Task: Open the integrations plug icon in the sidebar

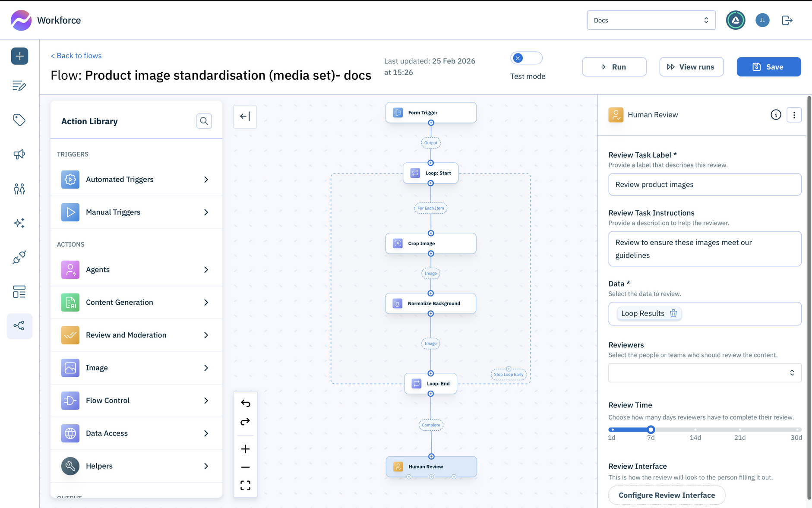Action: pyautogui.click(x=19, y=258)
